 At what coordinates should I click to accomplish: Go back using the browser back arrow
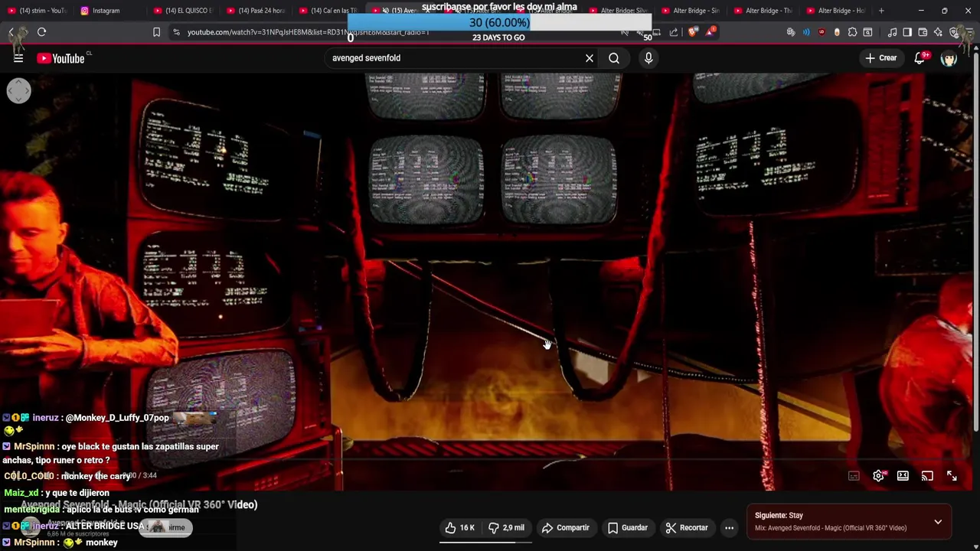[x=11, y=32]
